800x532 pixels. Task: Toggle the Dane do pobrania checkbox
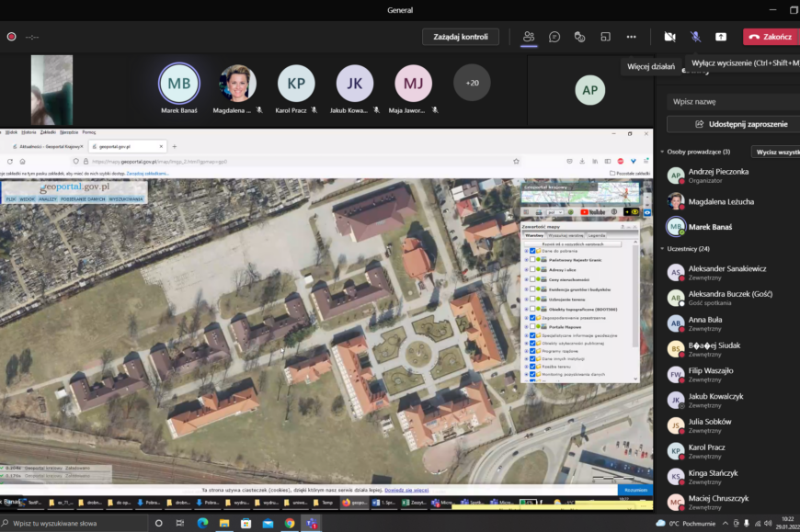532,251
